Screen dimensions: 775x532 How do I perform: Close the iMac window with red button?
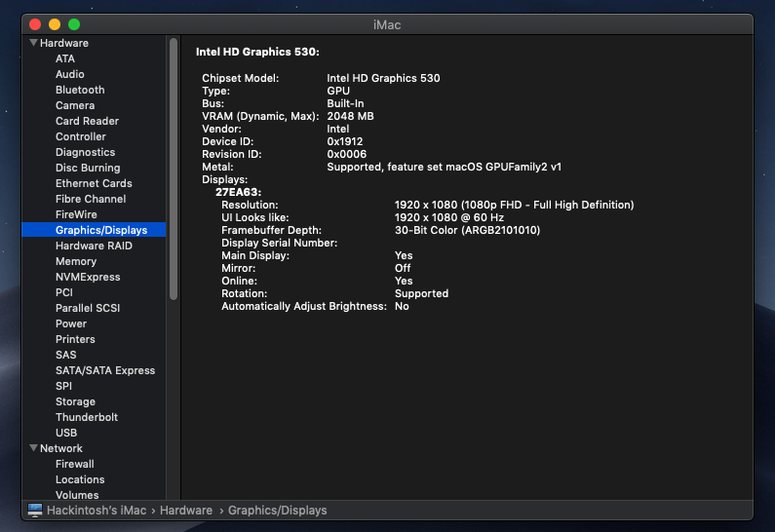click(x=35, y=24)
